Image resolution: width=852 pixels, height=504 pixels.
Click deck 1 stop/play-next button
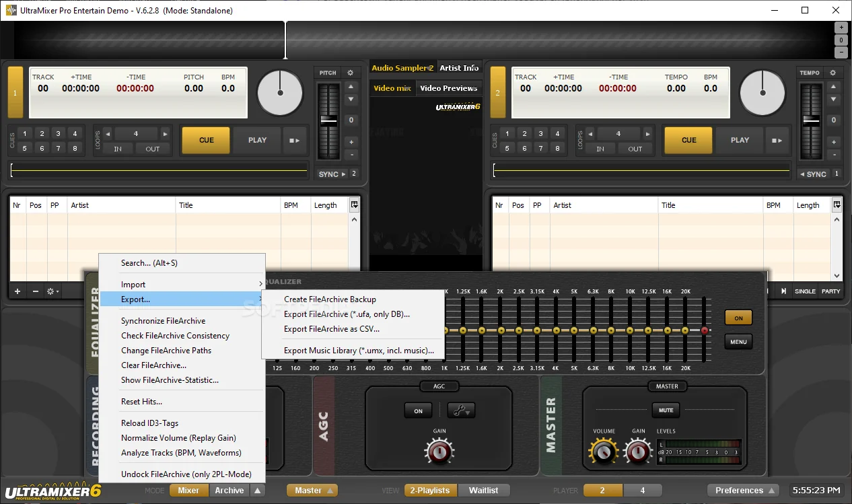tap(294, 141)
